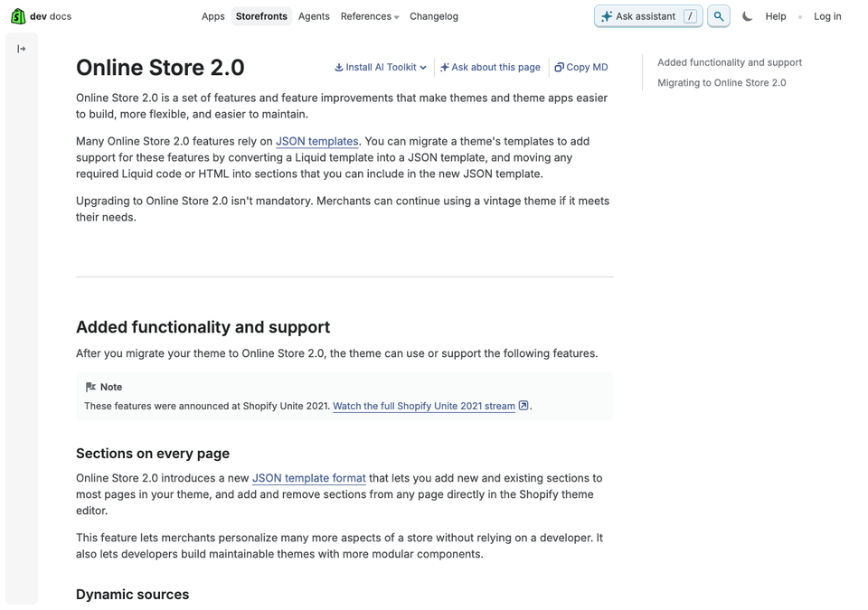868x610 pixels.
Task: Jump to Added functionality and support in sidebar
Action: (x=730, y=62)
